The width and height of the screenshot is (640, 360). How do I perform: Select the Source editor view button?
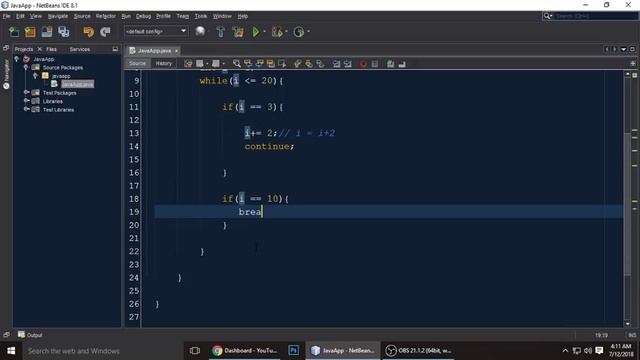[x=138, y=64]
